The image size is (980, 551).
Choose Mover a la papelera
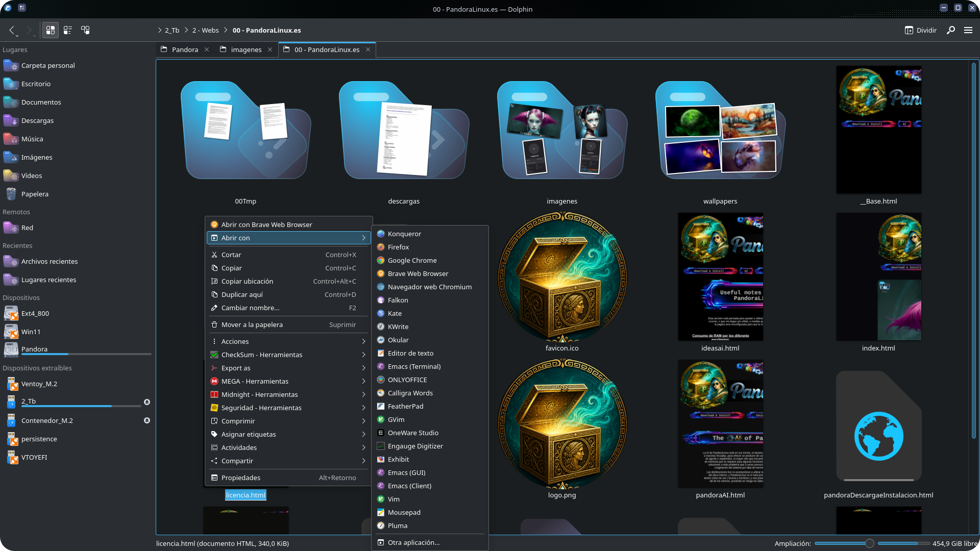click(288, 324)
